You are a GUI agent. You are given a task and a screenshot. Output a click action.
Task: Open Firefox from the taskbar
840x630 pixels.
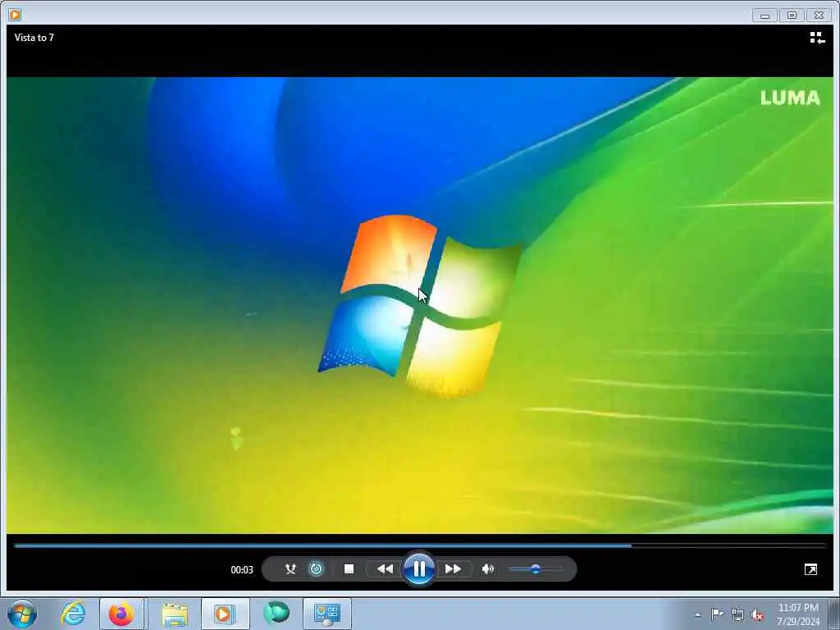[121, 614]
